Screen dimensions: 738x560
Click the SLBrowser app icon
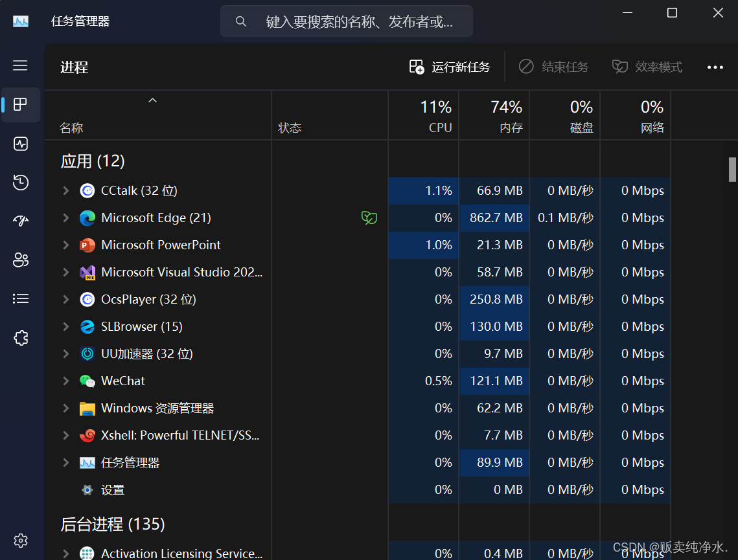(x=87, y=327)
